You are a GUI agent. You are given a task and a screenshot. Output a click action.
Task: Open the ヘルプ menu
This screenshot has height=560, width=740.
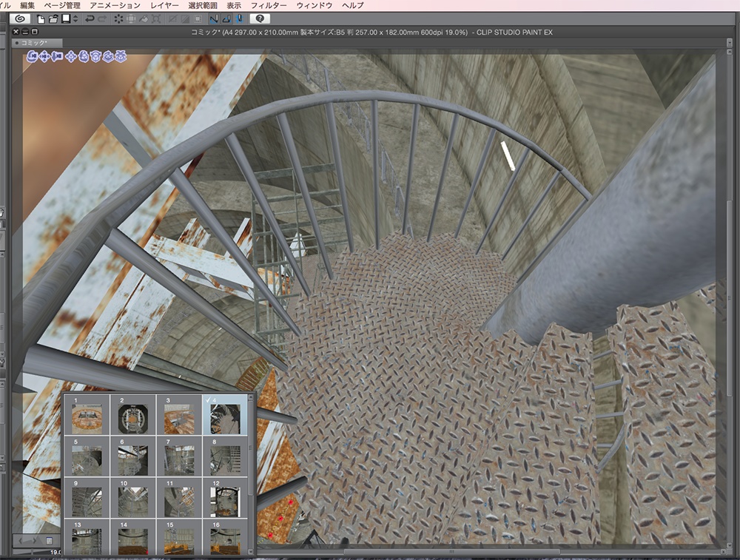click(352, 5)
